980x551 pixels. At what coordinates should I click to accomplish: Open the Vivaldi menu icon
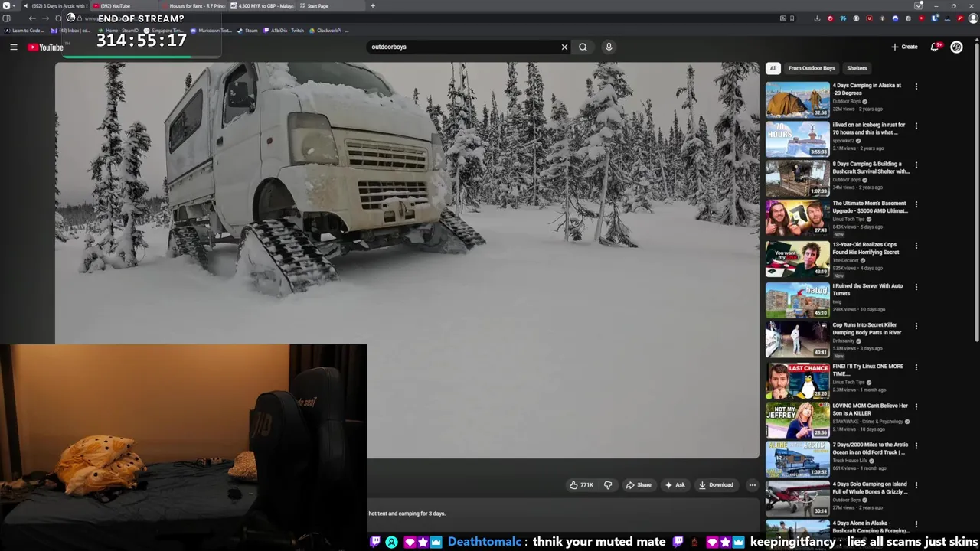tap(6, 6)
